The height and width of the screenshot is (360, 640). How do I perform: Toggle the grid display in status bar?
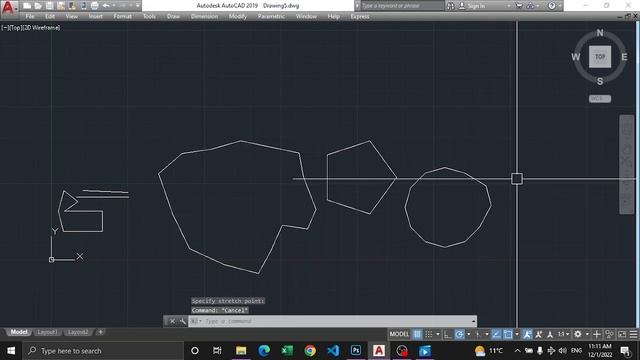point(417,334)
